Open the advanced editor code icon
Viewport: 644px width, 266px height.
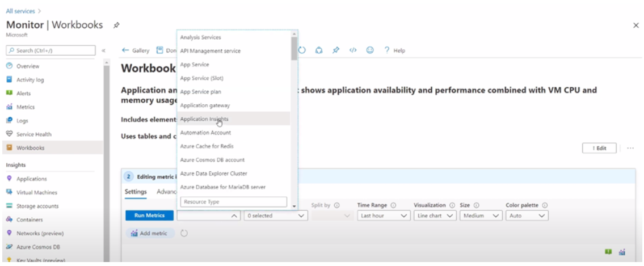[353, 50]
